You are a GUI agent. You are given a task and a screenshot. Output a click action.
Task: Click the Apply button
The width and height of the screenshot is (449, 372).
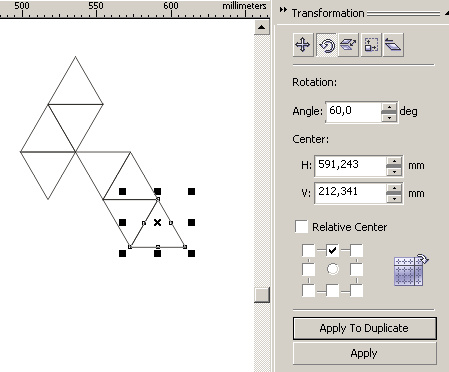point(364,353)
